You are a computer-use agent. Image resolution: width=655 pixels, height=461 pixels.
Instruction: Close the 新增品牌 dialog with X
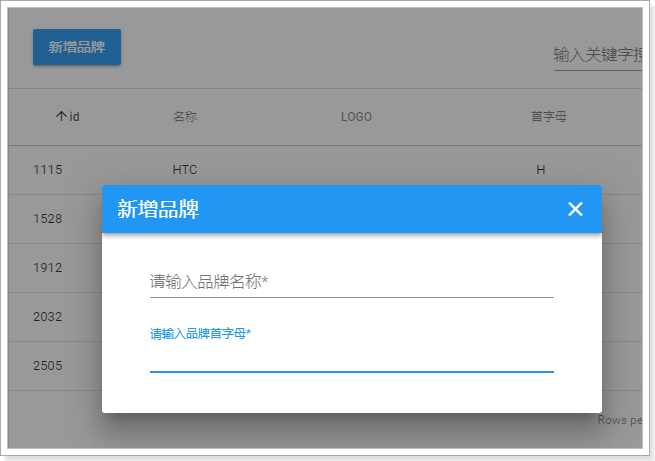575,209
